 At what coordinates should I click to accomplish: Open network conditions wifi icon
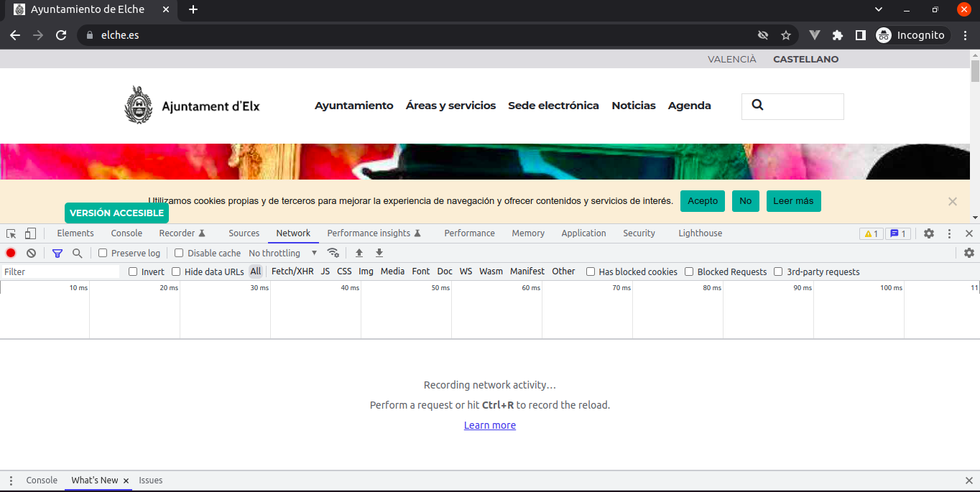(x=333, y=253)
